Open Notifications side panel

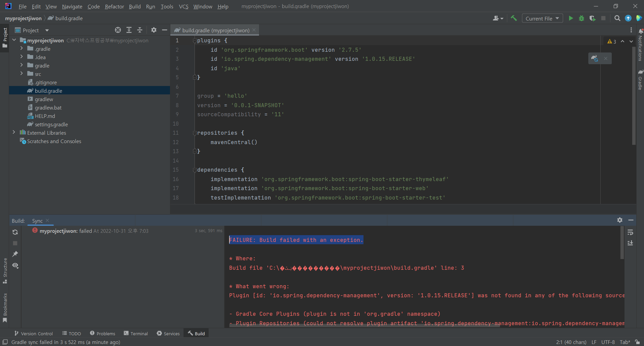640,45
